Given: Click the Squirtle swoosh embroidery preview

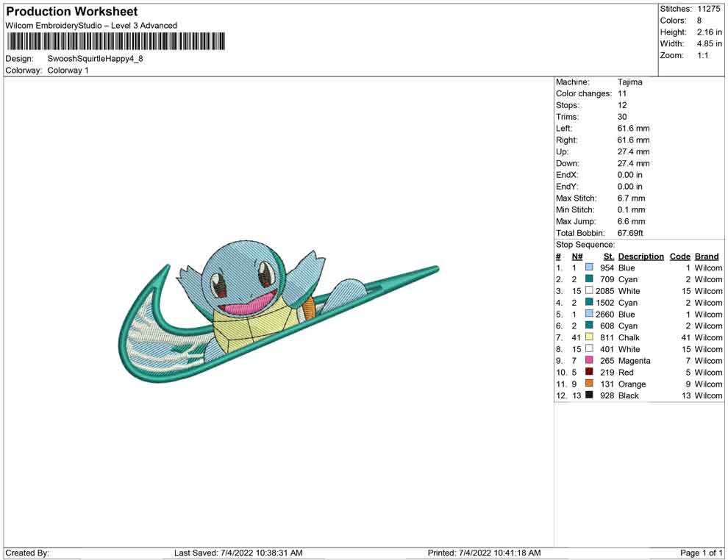Looking at the screenshot, I should tap(279, 312).
